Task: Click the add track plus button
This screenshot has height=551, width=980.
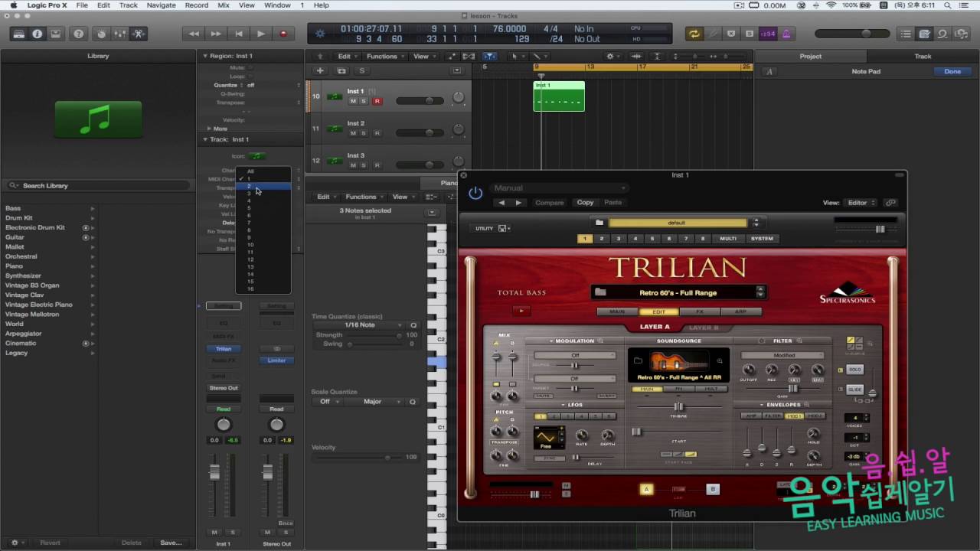Action: click(320, 70)
